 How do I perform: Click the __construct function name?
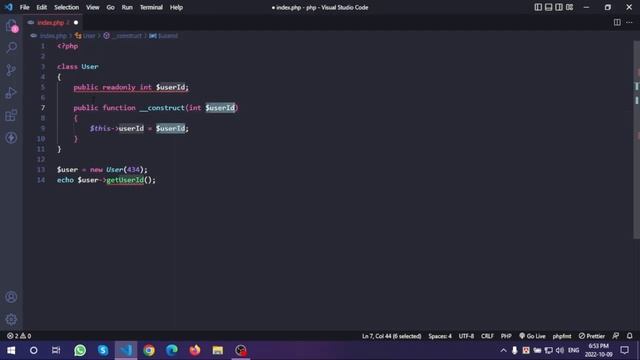pyautogui.click(x=162, y=108)
